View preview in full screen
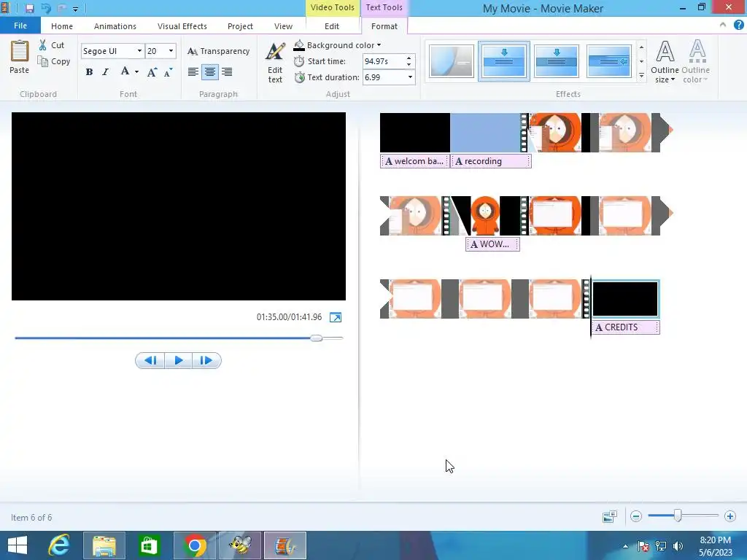This screenshot has height=560, width=747. point(336,317)
